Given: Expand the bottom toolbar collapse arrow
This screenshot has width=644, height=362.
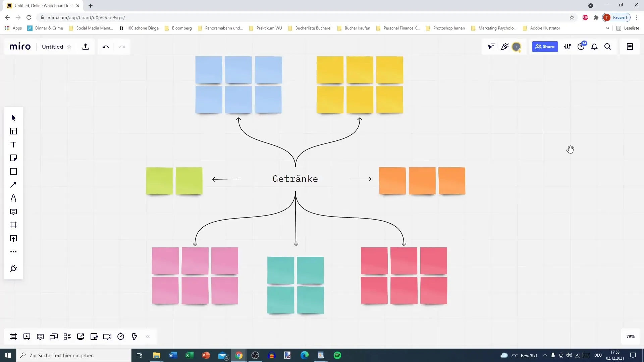Looking at the screenshot, I should [148, 337].
